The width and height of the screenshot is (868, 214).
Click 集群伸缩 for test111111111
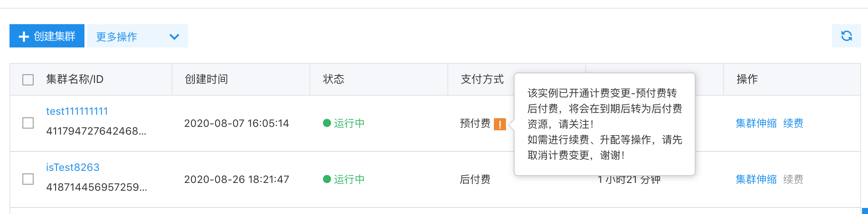(x=756, y=123)
